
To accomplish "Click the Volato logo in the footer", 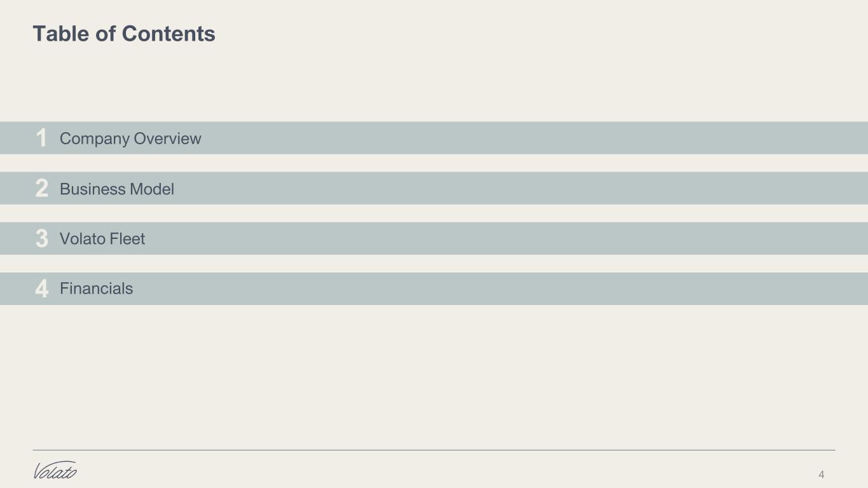I will (x=55, y=470).
